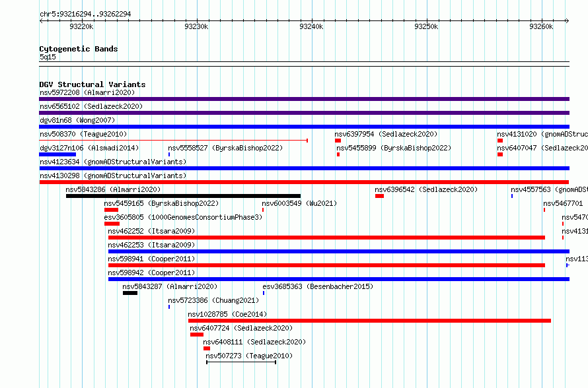Click the DGV Structural Variants track title

coord(92,84)
